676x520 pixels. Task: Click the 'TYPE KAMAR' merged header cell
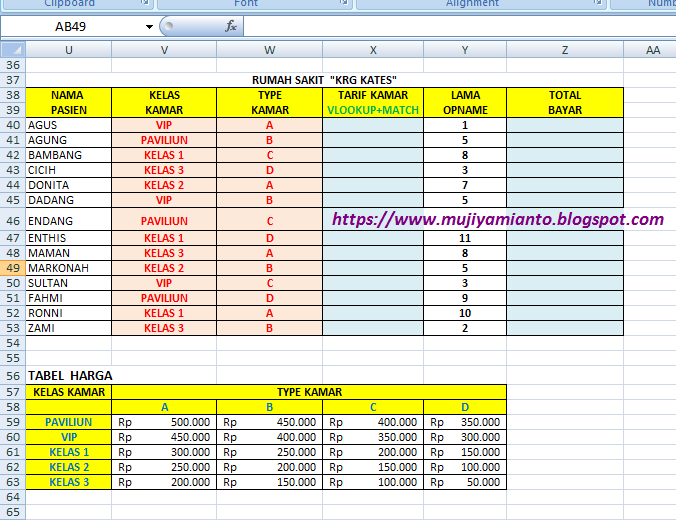point(309,392)
